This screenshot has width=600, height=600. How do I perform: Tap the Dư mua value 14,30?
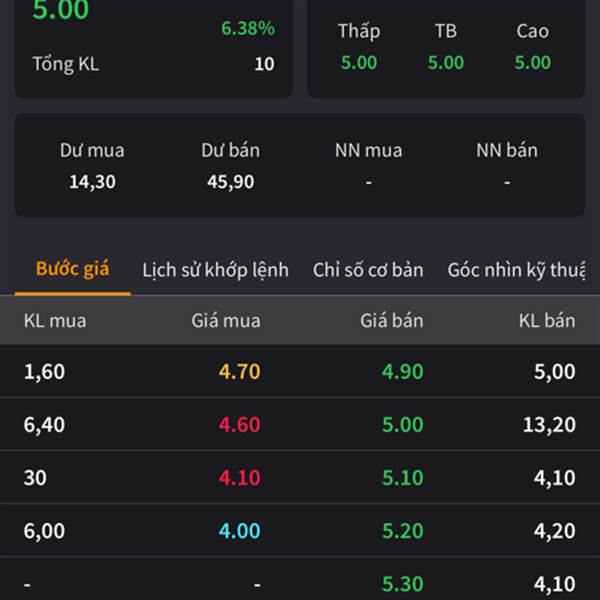[92, 182]
